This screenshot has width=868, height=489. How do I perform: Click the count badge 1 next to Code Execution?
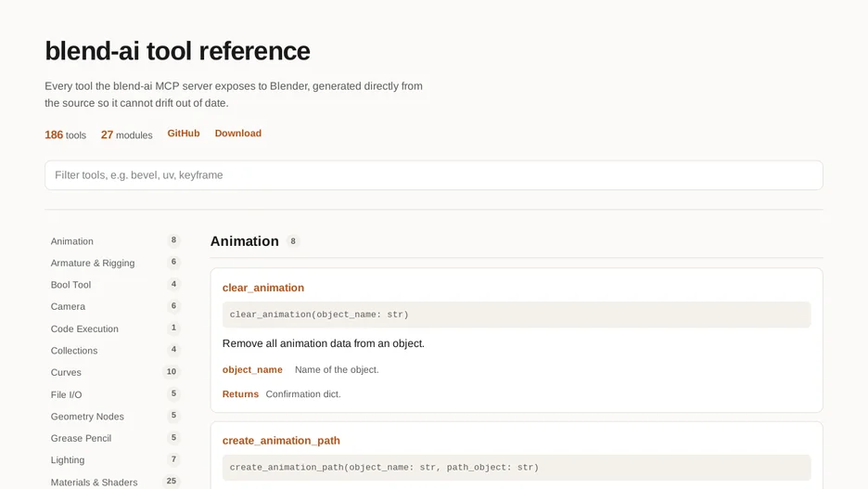pyautogui.click(x=173, y=328)
